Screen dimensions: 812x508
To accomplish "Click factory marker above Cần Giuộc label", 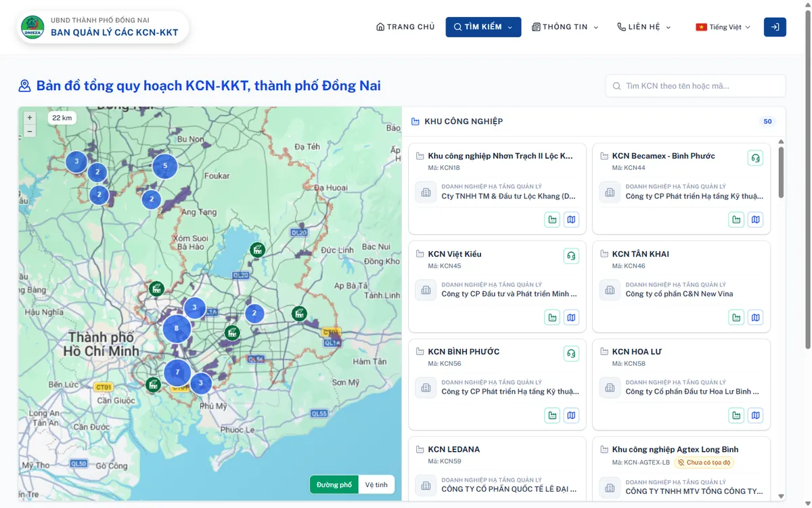I will tap(154, 385).
